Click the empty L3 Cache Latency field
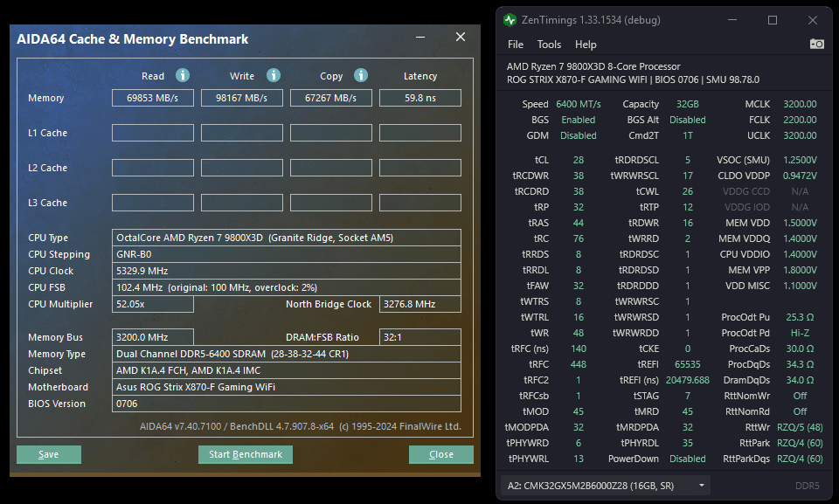Viewport: 839px width, 504px height. (x=420, y=203)
